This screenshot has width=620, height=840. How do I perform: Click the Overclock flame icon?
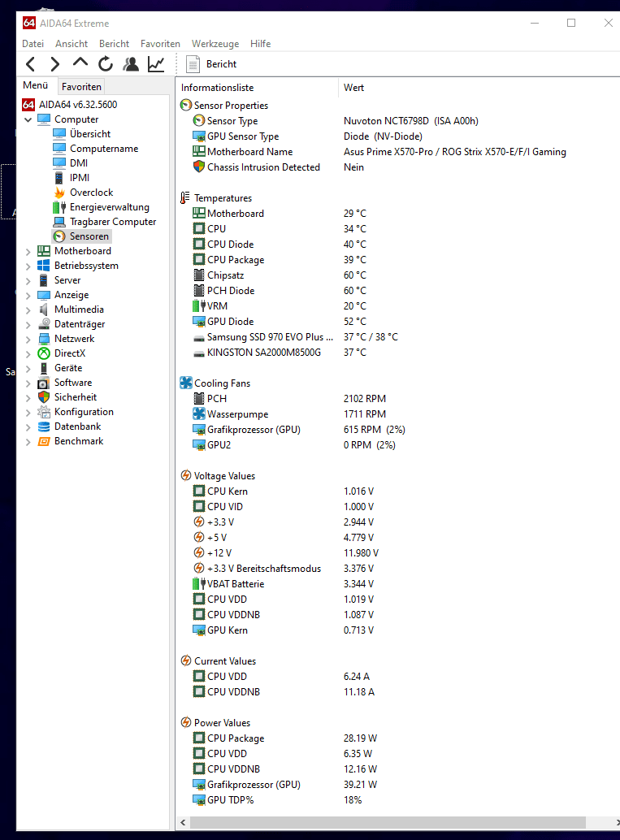pyautogui.click(x=59, y=193)
